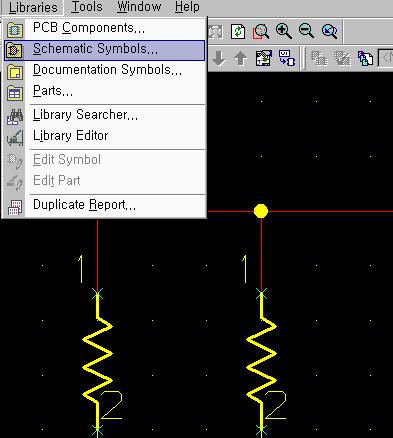Viewport: 393px width, 438px height.
Task: Click the blue arrow-to-box toolbar icon
Action: [287, 58]
